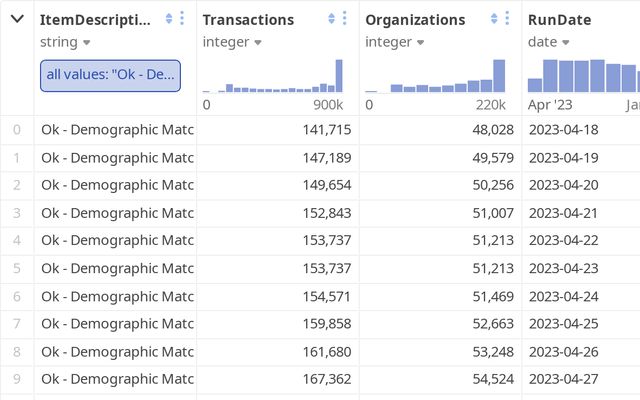
Task: Expand the top-left chevron toggle
Action: point(17,19)
